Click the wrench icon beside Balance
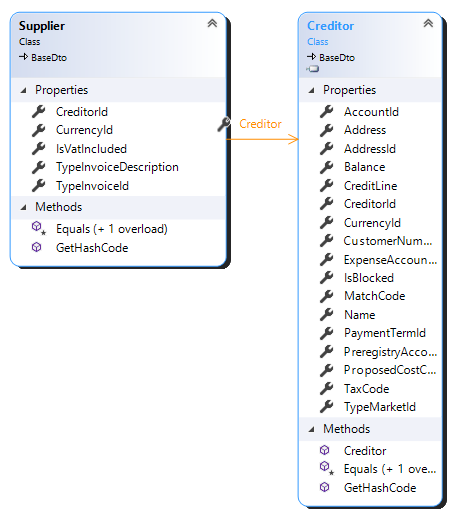Image resolution: width=454 pixels, height=515 pixels. tap(327, 167)
